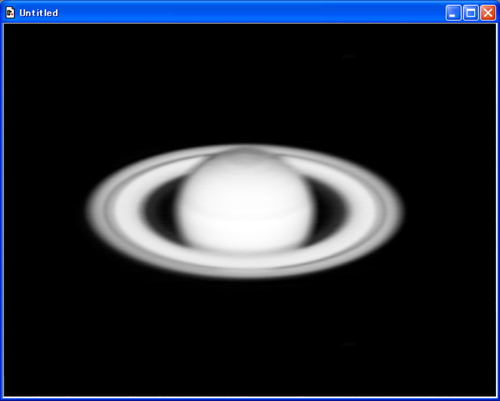500x401 pixels.
Task: Click the "Untitled" title text
Action: pos(39,13)
